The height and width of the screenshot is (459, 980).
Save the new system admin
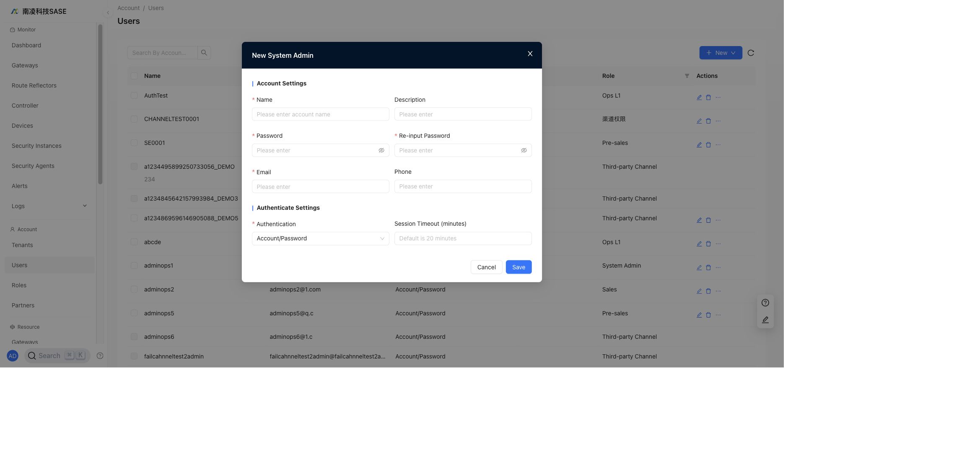[x=519, y=267]
